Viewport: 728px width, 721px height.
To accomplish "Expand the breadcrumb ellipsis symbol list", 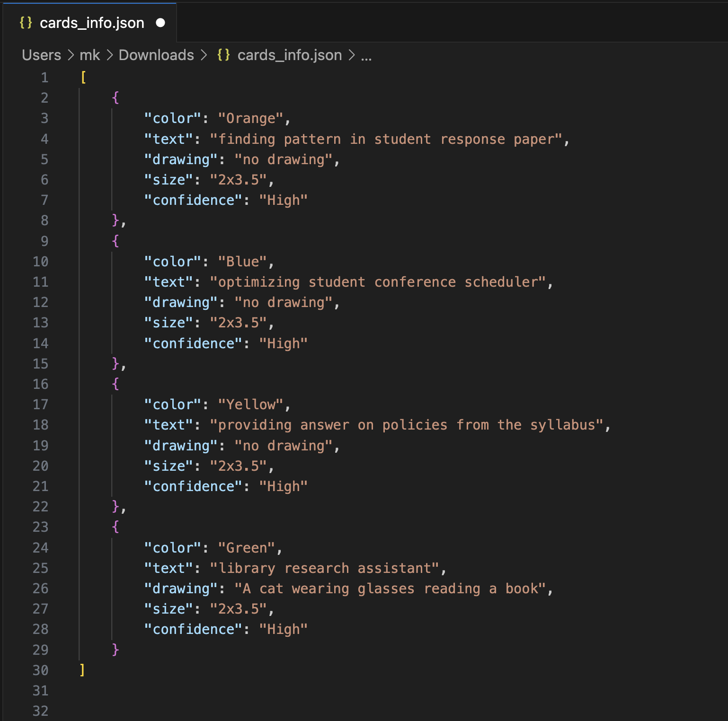I will 366,55.
